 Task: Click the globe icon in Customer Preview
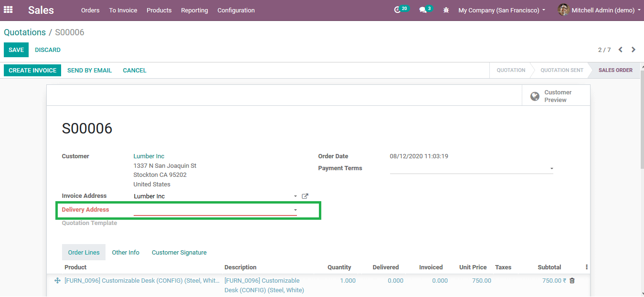click(535, 96)
